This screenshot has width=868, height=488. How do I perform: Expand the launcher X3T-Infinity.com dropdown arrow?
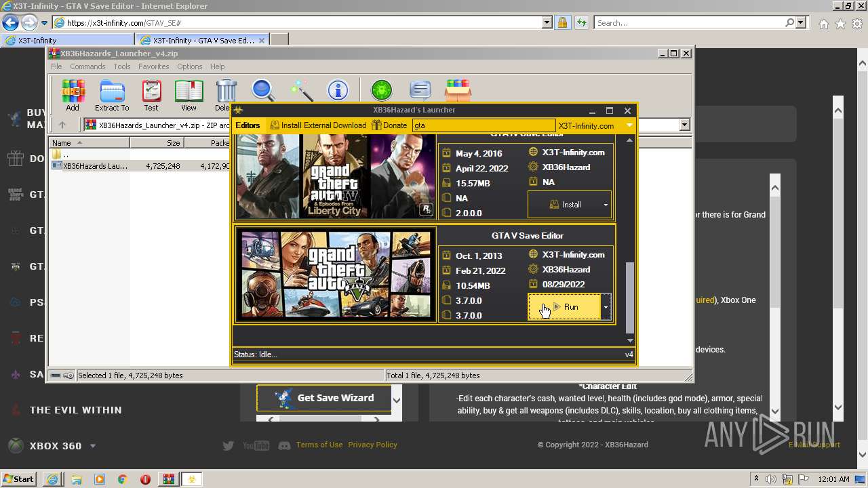pyautogui.click(x=629, y=125)
